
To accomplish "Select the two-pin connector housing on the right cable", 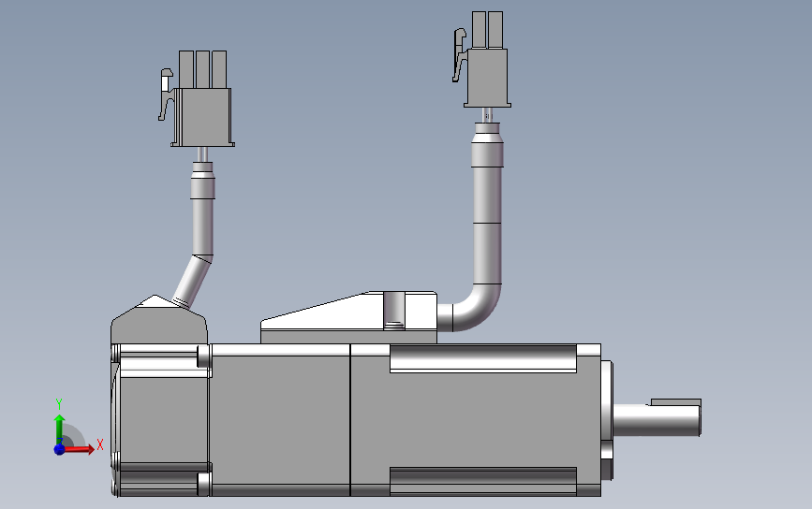I will (487, 78).
